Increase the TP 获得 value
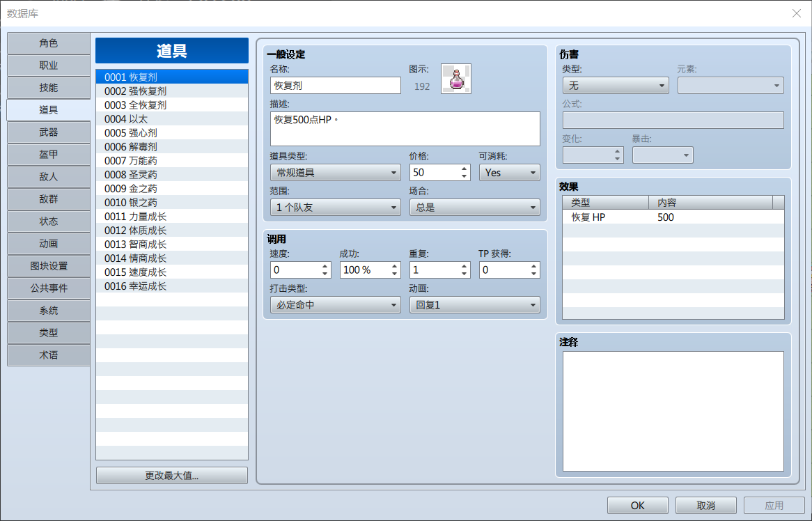The height and width of the screenshot is (521, 812). [x=533, y=266]
